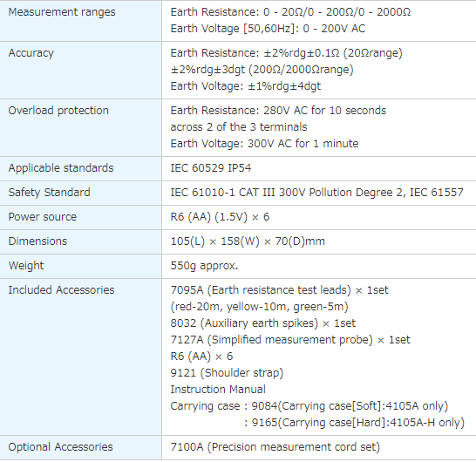Click the 550g approx. weight value
Image resolution: width=476 pixels, height=462 pixels.
(204, 266)
